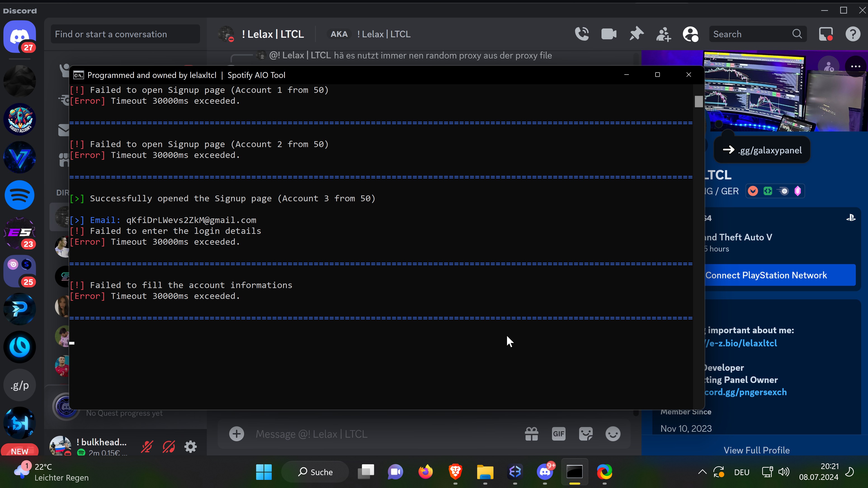Hide the user profile panel
The width and height of the screenshot is (868, 488).
(x=690, y=34)
